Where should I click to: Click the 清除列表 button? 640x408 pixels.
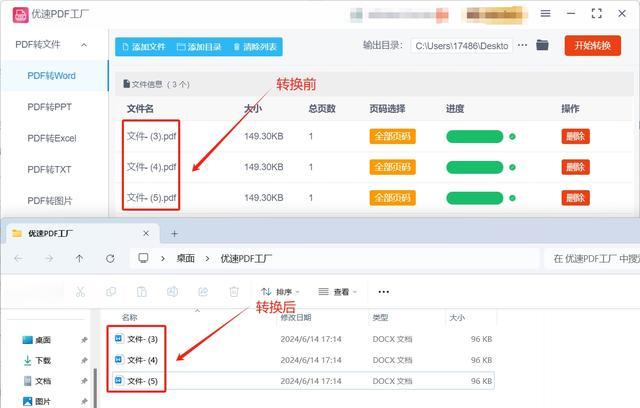click(256, 47)
